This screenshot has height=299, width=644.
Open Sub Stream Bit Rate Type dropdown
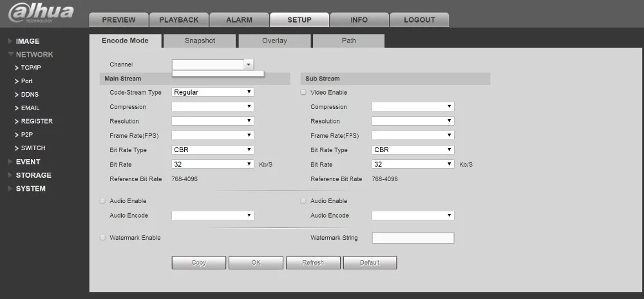pyautogui.click(x=413, y=149)
